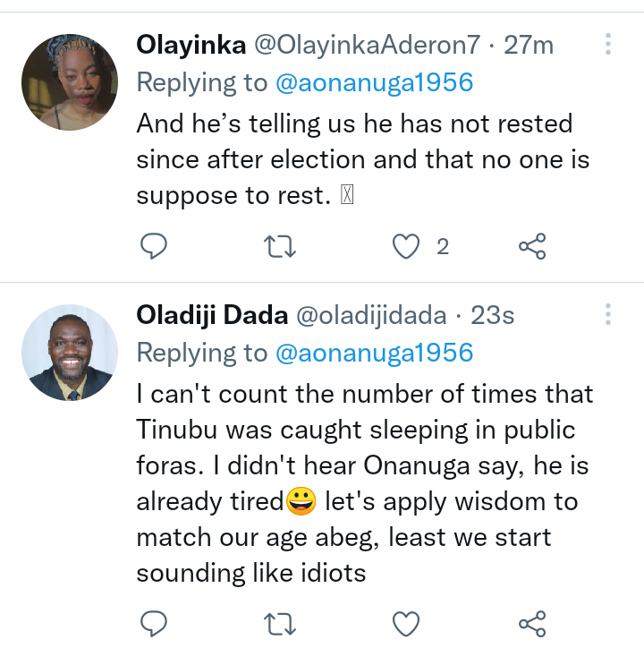Open Oladiji Dada's profile picture

[70, 353]
